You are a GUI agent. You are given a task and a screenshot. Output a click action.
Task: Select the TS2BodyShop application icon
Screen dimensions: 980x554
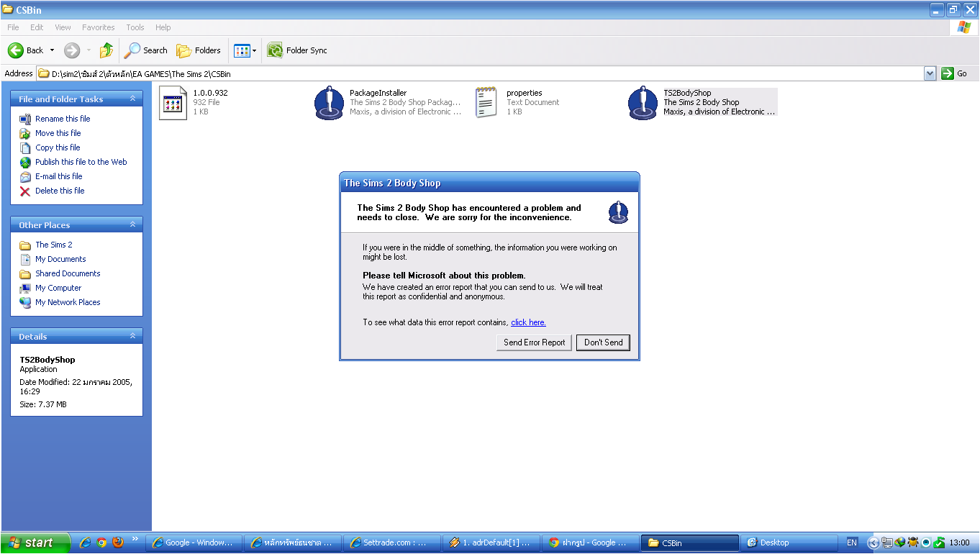(643, 103)
